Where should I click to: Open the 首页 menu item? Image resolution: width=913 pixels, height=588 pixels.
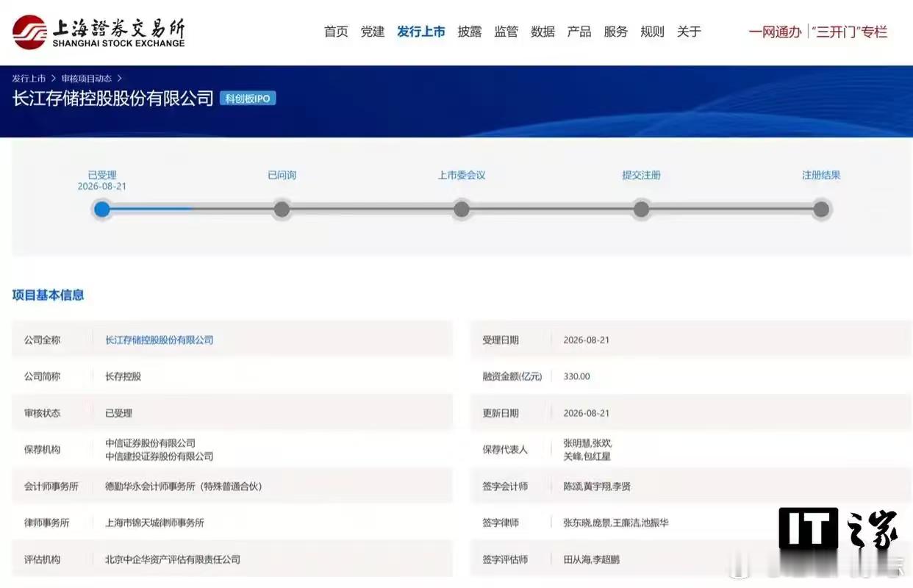pyautogui.click(x=336, y=32)
